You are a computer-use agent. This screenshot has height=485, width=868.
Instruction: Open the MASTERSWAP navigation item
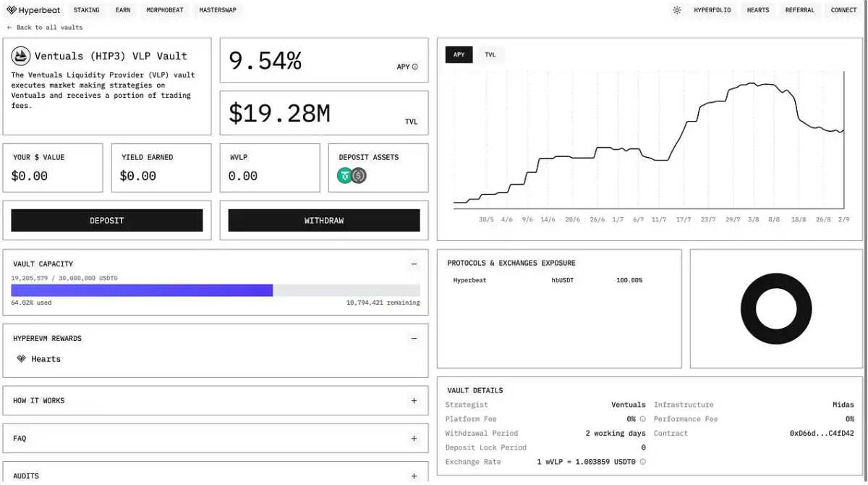pyautogui.click(x=218, y=9)
